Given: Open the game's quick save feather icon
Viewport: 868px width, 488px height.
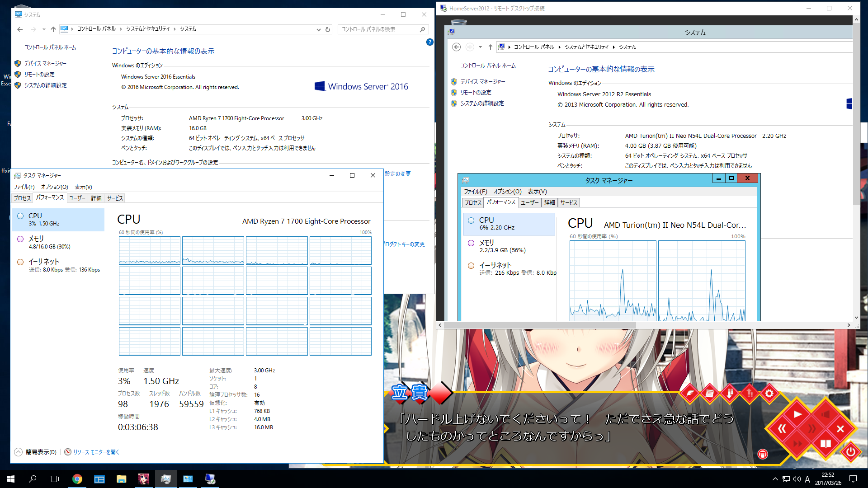Looking at the screenshot, I should point(690,394).
